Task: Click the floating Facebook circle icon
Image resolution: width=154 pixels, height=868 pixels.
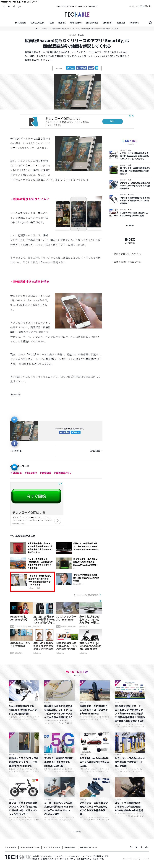Action: pyautogui.click(x=14, y=443)
